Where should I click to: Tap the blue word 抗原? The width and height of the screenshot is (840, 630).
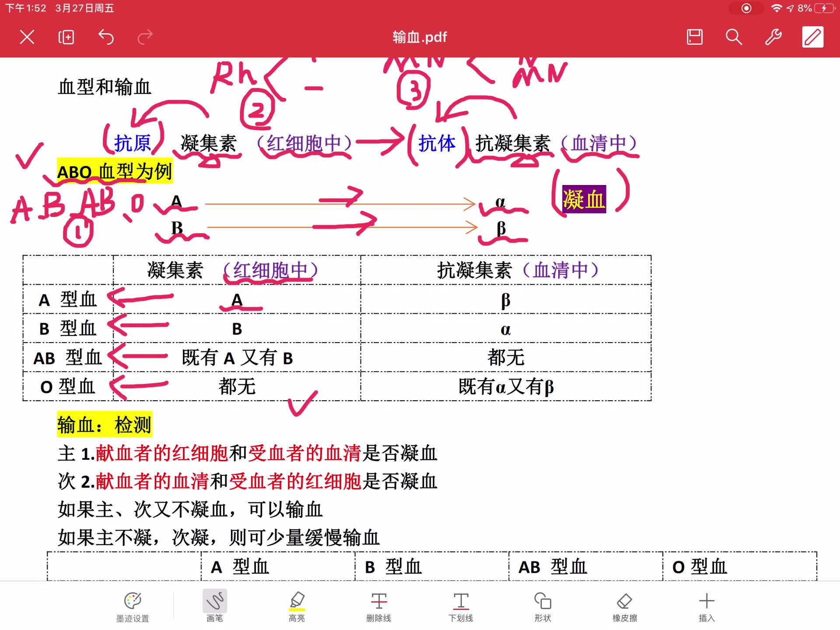point(132,143)
